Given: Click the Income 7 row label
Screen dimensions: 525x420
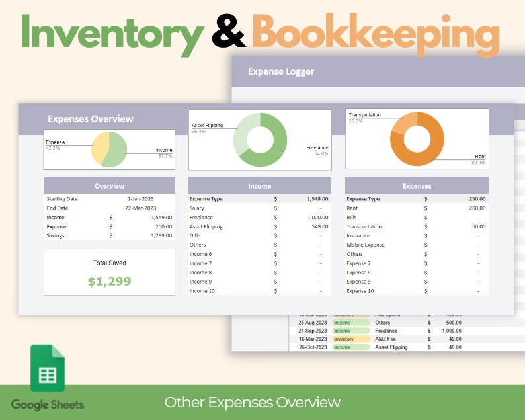Looking at the screenshot, I should click(200, 263).
